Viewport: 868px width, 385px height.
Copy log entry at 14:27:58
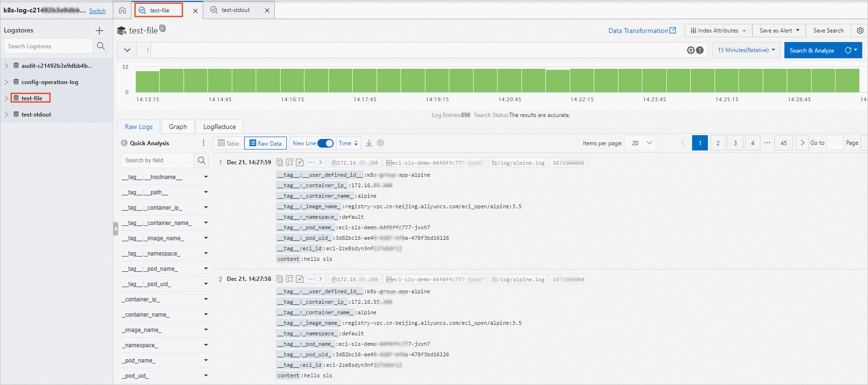tap(280, 279)
